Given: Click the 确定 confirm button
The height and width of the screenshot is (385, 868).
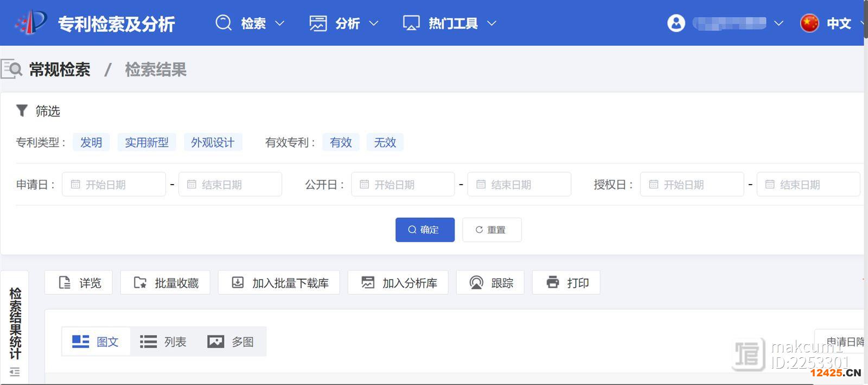Looking at the screenshot, I should tap(425, 230).
